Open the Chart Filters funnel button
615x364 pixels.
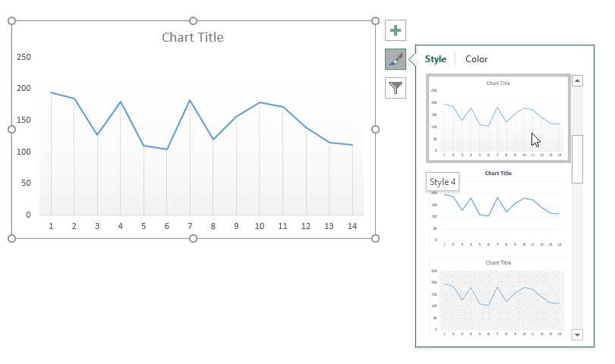tap(395, 87)
